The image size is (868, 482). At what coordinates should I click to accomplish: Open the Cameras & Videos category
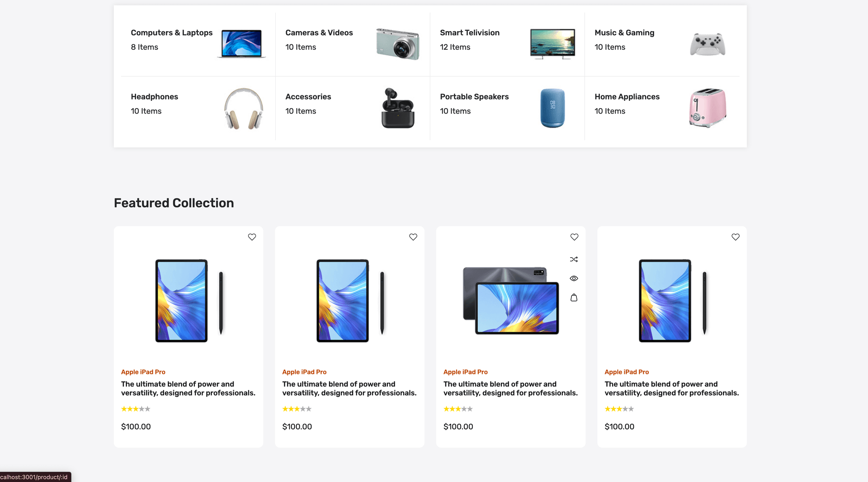319,33
